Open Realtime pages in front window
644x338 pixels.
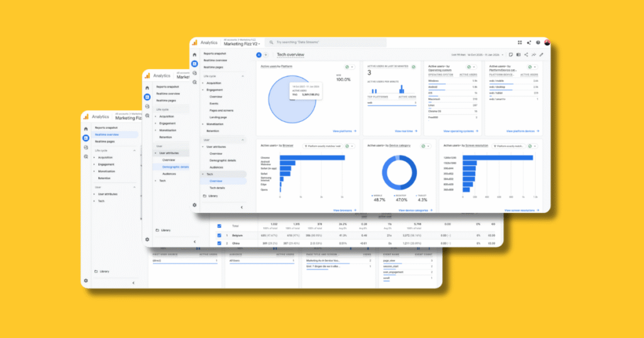214,67
